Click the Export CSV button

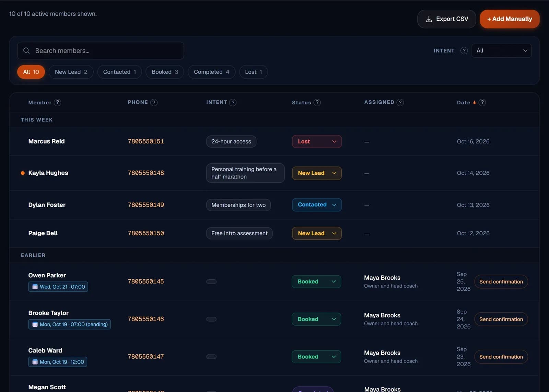click(x=446, y=19)
